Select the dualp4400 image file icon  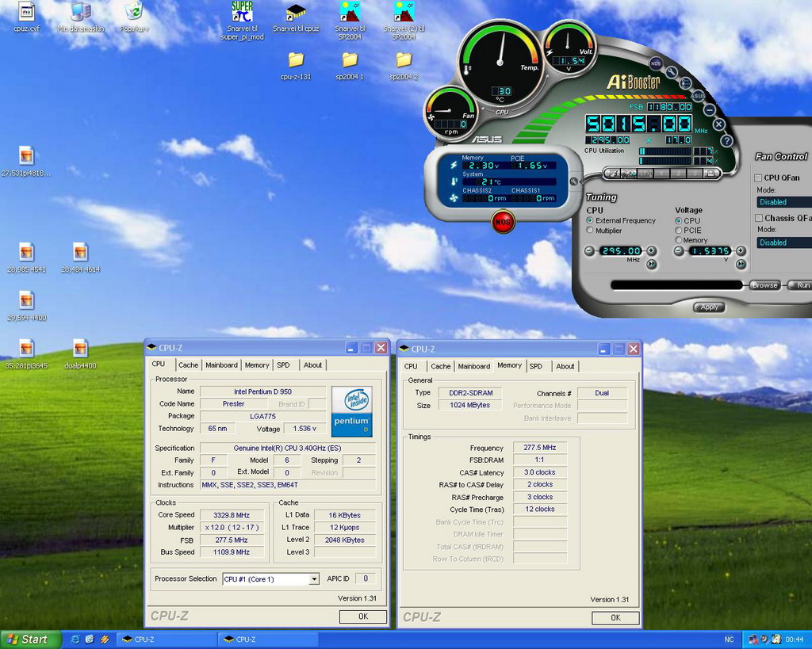click(x=80, y=354)
